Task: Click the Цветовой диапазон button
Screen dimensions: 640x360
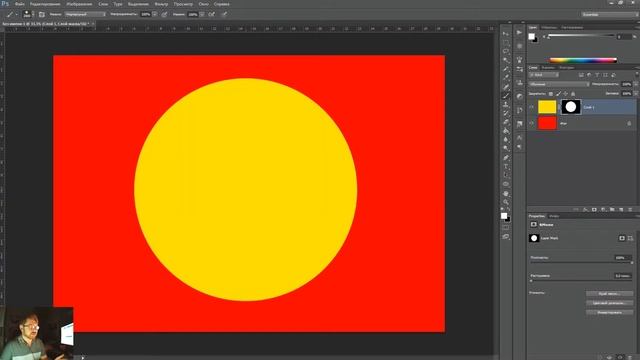Action: point(609,303)
